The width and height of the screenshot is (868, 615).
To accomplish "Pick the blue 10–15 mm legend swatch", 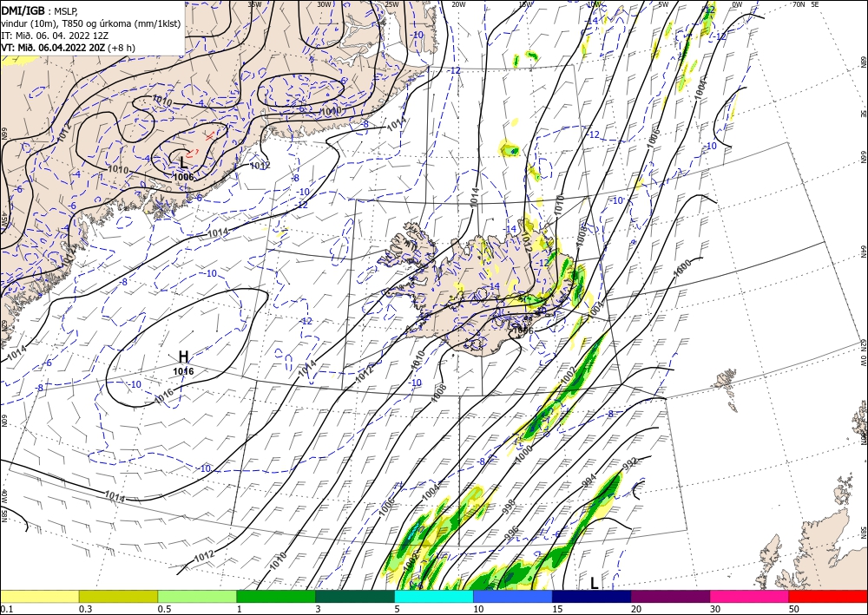I will 513,596.
